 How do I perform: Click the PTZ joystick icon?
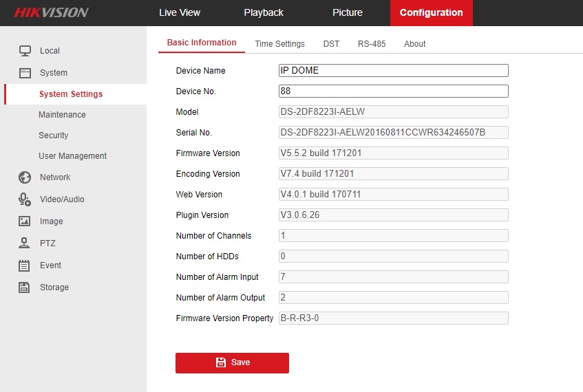25,243
